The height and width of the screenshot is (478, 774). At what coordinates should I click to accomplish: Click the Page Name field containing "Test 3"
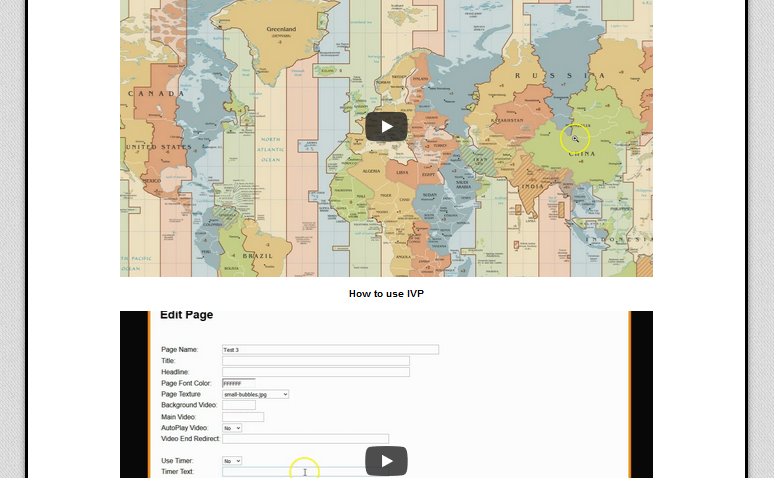point(330,350)
